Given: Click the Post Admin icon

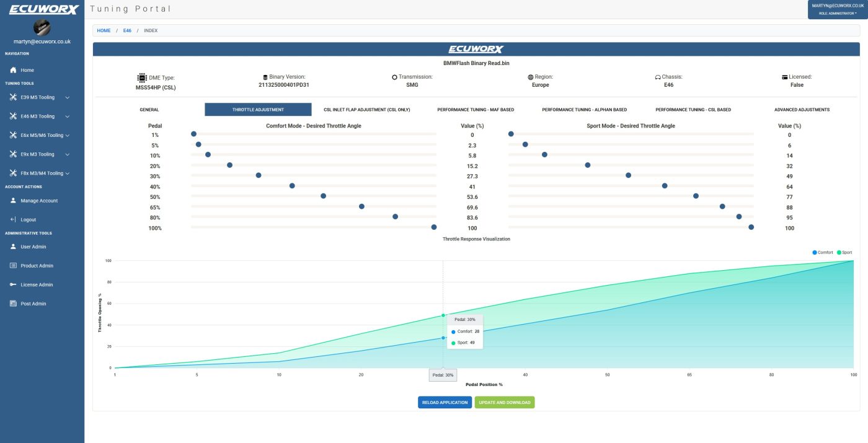Looking at the screenshot, I should point(14,304).
